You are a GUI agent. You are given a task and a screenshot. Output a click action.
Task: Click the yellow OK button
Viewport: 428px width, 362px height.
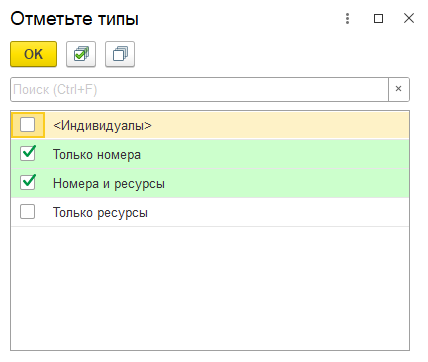click(x=33, y=54)
